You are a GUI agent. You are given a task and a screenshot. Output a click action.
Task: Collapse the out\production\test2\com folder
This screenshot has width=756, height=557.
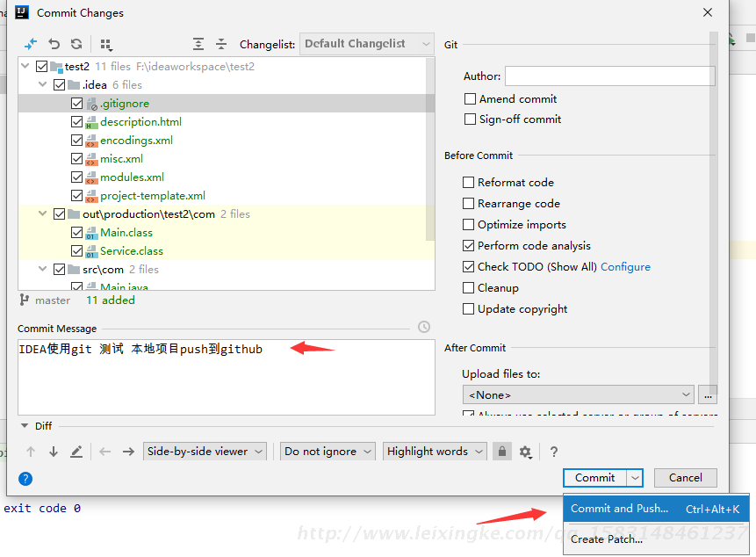pos(43,213)
